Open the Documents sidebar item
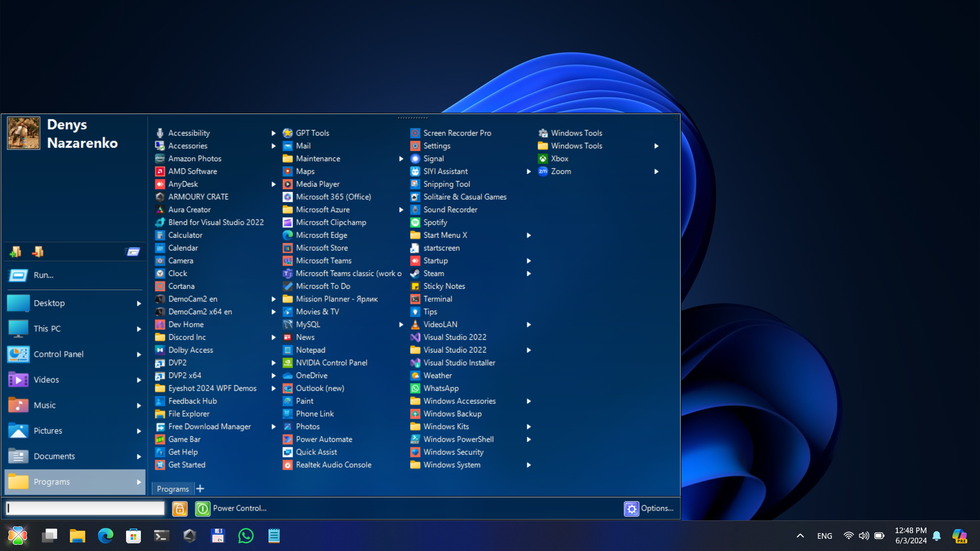This screenshot has height=551, width=980. tap(75, 456)
